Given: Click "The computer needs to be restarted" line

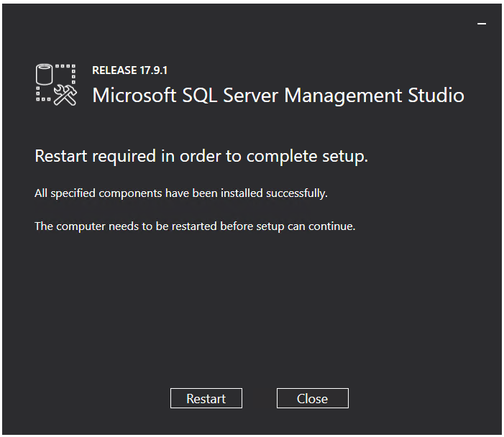Looking at the screenshot, I should [195, 226].
